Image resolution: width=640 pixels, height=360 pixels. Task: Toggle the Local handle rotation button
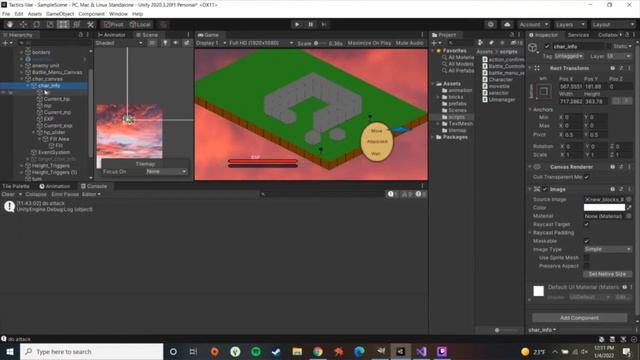coord(140,24)
